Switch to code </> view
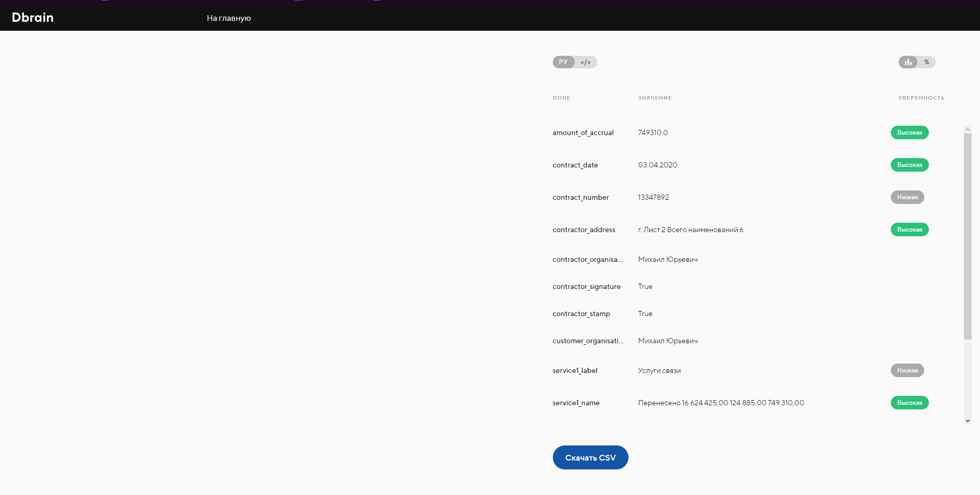Screen dimensions: 980x495 coord(586,62)
